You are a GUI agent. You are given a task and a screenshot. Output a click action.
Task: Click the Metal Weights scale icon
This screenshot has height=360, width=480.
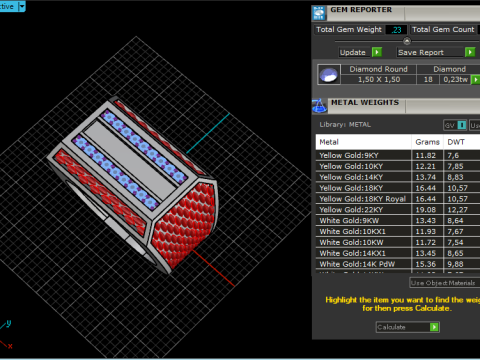[319, 106]
